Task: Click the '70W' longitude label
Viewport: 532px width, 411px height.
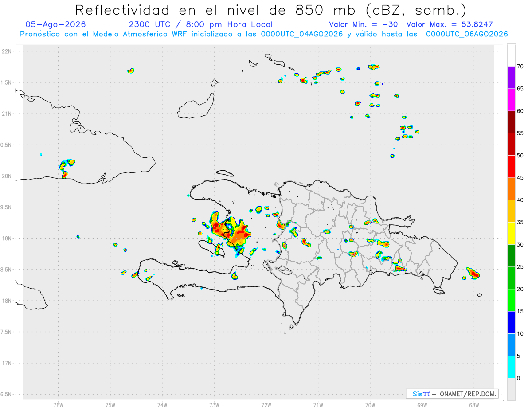Action: pyautogui.click(x=370, y=405)
